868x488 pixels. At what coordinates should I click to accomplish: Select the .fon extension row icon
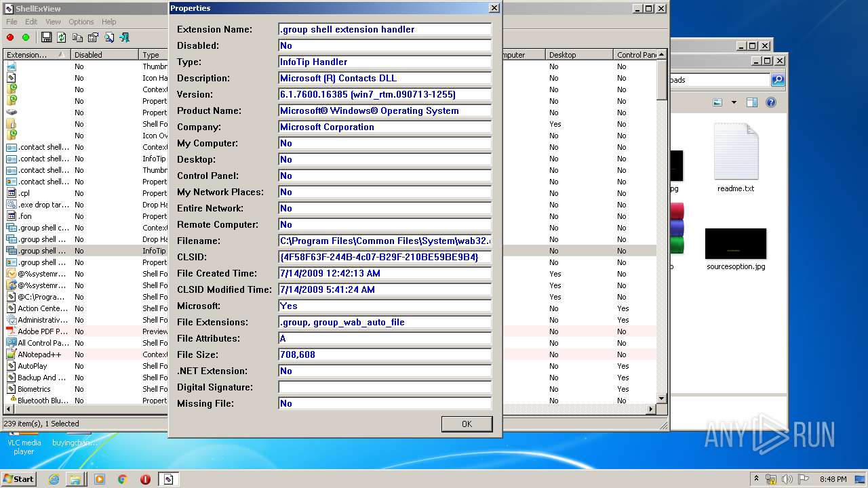[12, 216]
